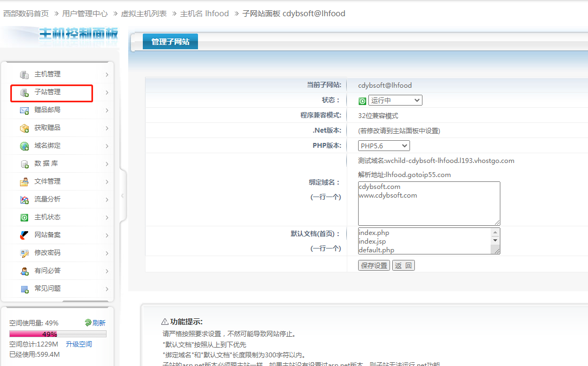Select the 管理子网站 tab
Viewport: 588px width, 366px height.
(170, 42)
